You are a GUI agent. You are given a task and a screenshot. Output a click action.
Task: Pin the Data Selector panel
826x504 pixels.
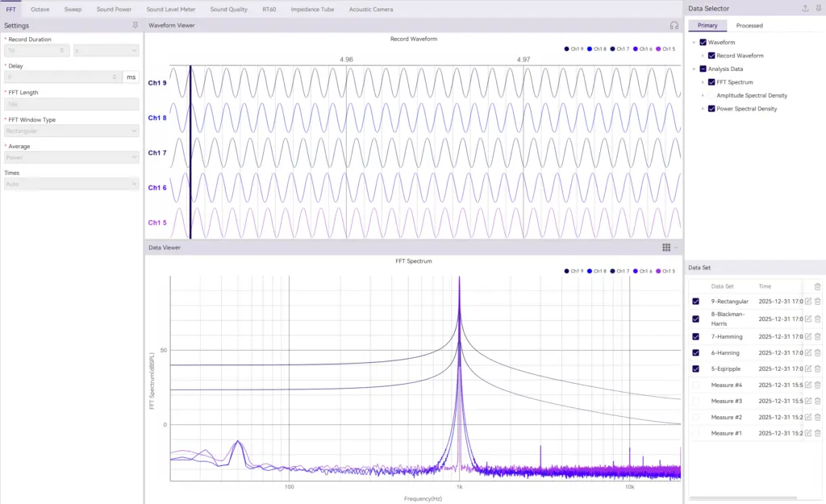pyautogui.click(x=819, y=8)
